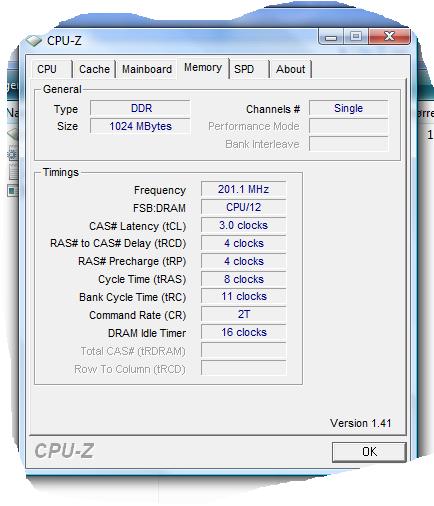
Task: Click the CAS# Latency value field
Action: click(244, 225)
